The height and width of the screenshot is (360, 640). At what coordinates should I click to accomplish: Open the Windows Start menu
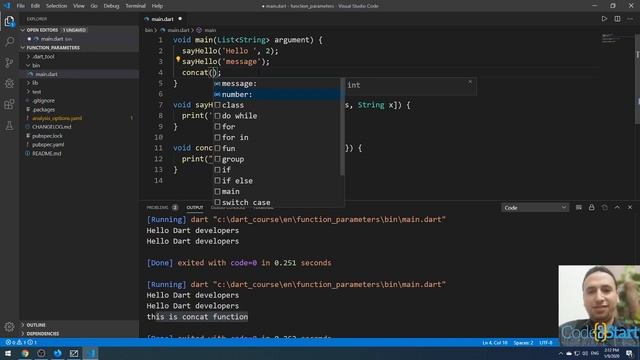[x=8, y=353]
